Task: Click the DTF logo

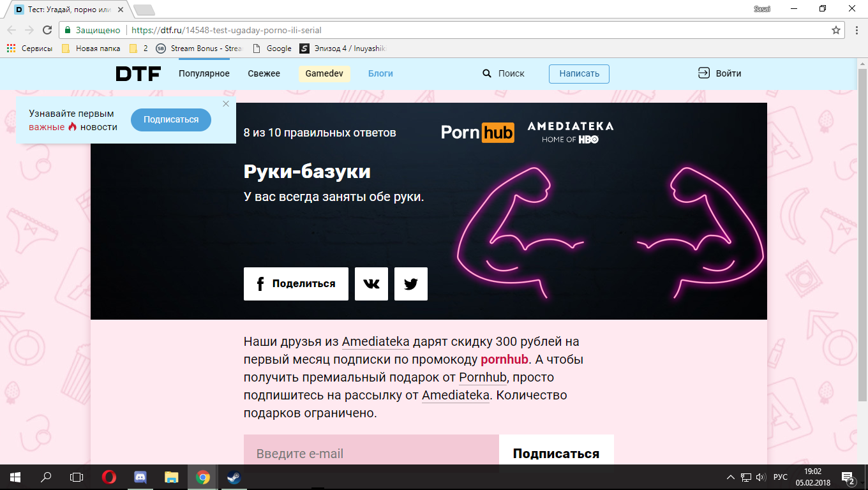Action: coord(138,73)
